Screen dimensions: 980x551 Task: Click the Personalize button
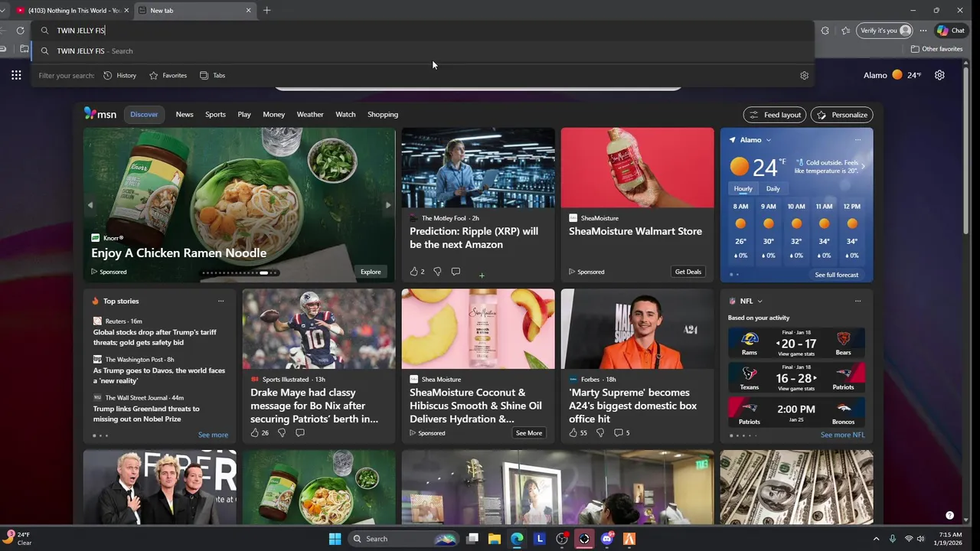841,115
